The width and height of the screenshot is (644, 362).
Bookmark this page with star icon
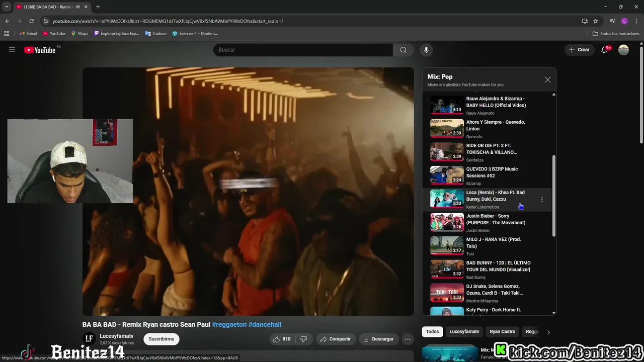coord(596,21)
